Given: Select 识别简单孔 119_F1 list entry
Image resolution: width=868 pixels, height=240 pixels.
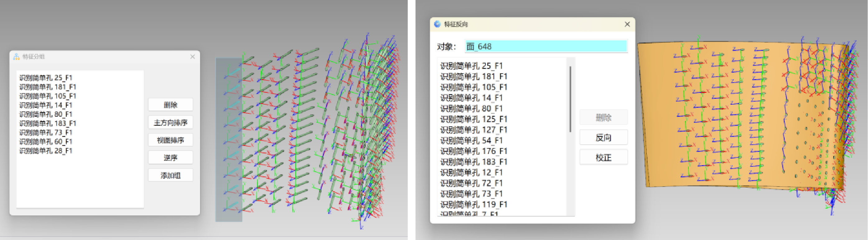Looking at the screenshot, I should click(473, 204).
